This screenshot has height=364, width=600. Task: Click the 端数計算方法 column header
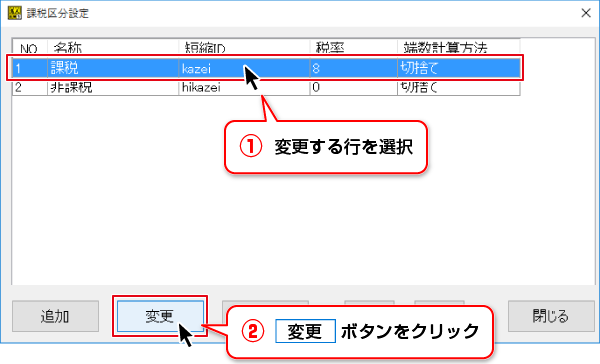click(x=459, y=47)
